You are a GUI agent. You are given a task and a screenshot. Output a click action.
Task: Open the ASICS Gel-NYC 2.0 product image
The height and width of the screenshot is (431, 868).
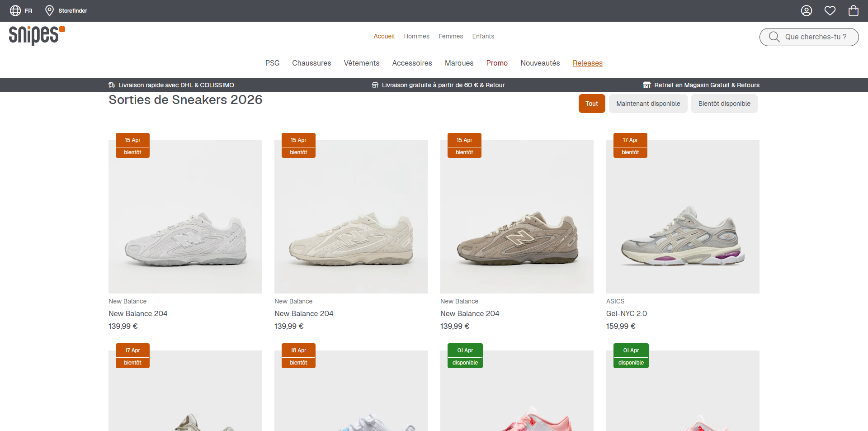pyautogui.click(x=683, y=217)
